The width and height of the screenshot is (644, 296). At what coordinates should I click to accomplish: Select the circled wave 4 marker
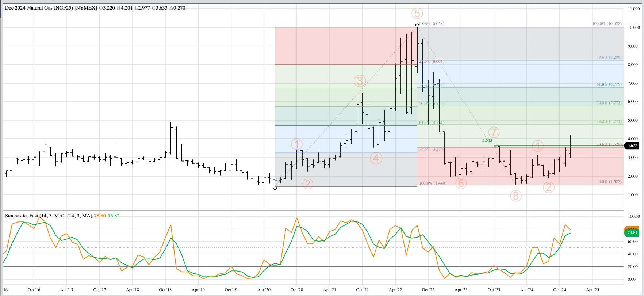pyautogui.click(x=376, y=158)
